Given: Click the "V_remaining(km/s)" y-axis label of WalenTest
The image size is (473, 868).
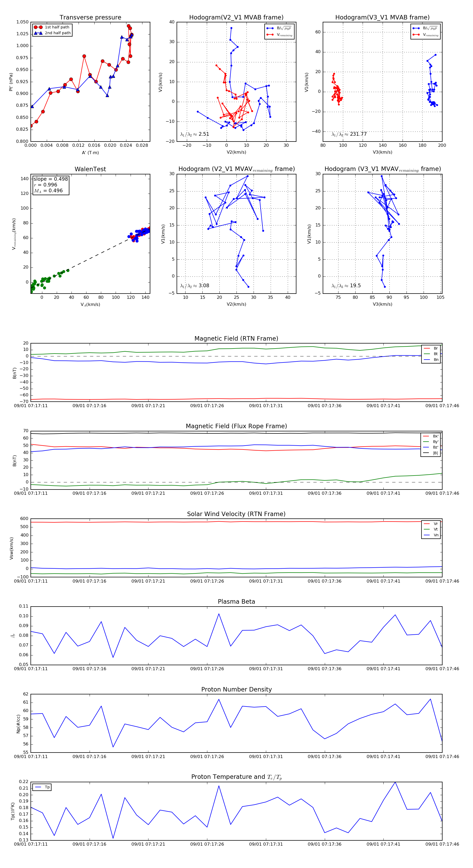Looking at the screenshot, I should (x=14, y=234).
